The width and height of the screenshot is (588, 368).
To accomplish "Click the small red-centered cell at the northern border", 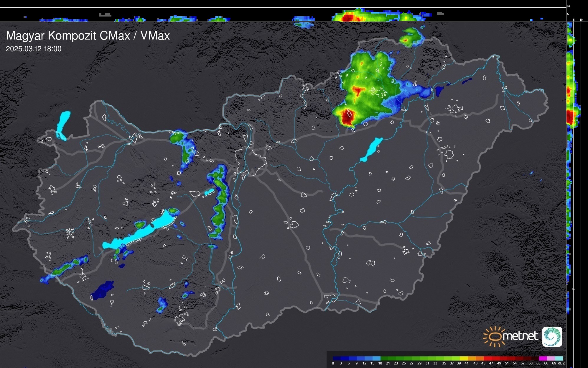I will point(406,40).
